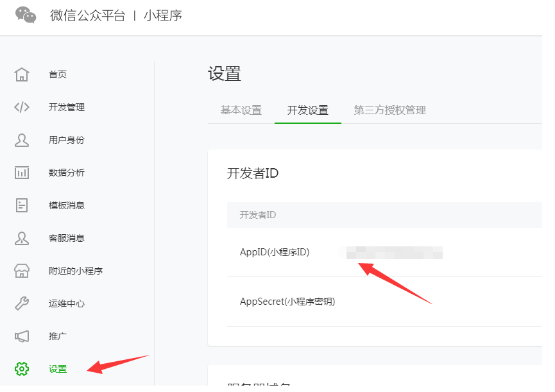Select the 开发管理 sidebar entry
Viewport: 555px width, 392px height.
click(66, 107)
